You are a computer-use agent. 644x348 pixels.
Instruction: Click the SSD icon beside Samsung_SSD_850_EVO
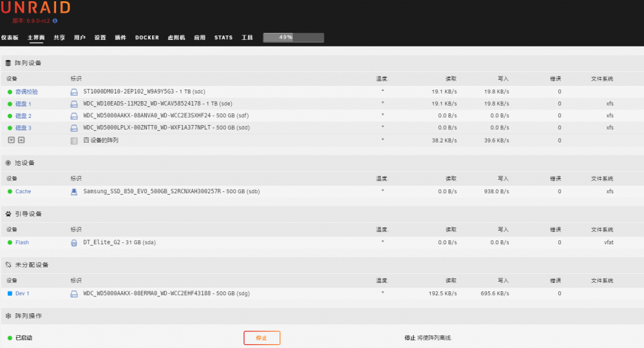pyautogui.click(x=74, y=192)
